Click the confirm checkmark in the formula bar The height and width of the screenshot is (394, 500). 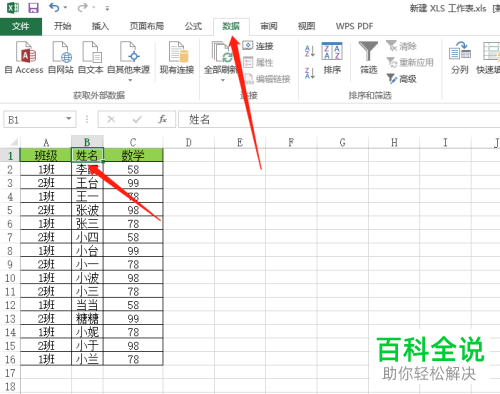(x=137, y=119)
